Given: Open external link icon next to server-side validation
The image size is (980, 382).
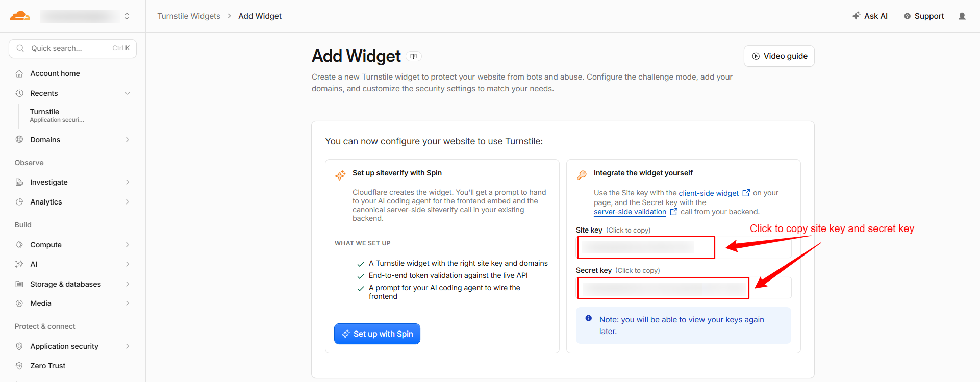Looking at the screenshot, I should click(x=674, y=212).
